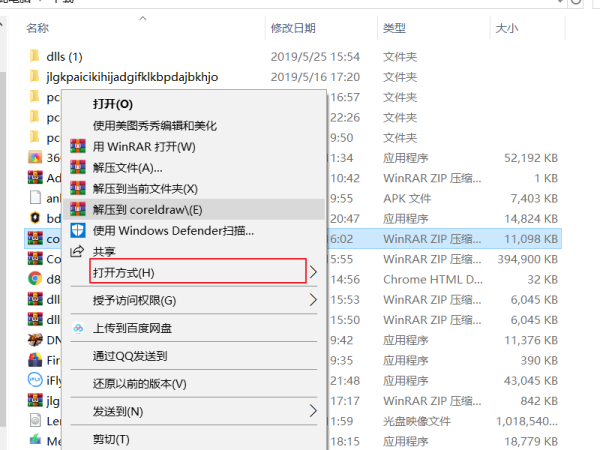Click the icon of the 18,779 KB application
The height and width of the screenshot is (450, 600).
[35, 439]
